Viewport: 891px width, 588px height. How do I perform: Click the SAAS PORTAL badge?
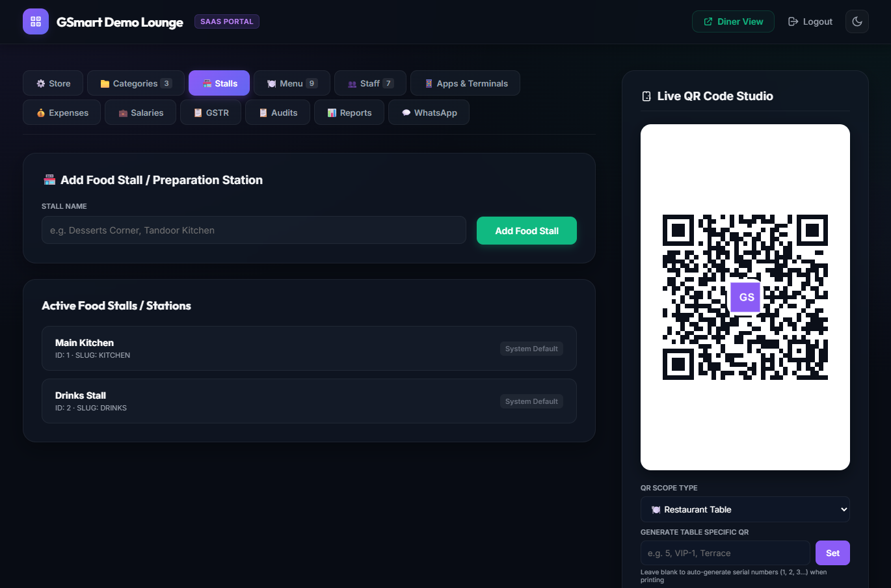227,21
